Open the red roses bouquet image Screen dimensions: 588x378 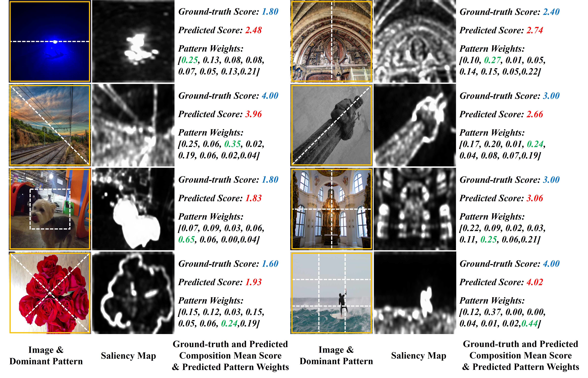[50, 293]
